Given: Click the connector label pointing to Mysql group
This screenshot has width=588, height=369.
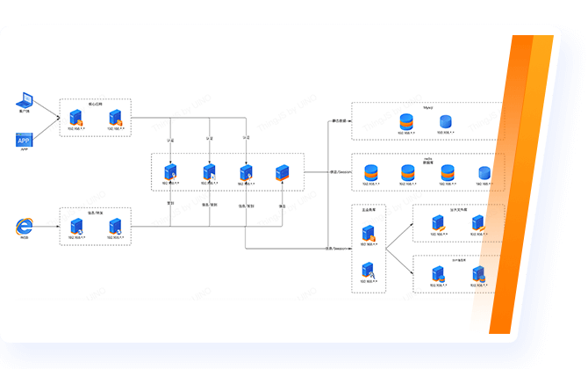Looking at the screenshot, I should [x=339, y=121].
